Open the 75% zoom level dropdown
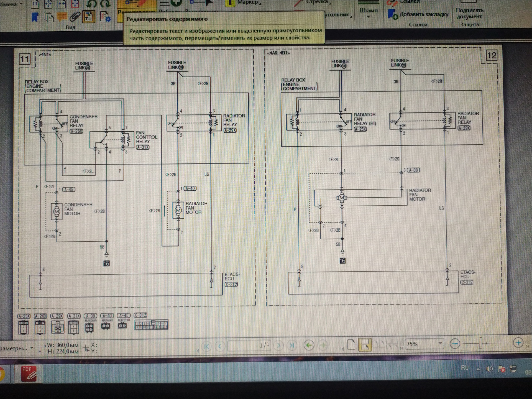 [440, 344]
